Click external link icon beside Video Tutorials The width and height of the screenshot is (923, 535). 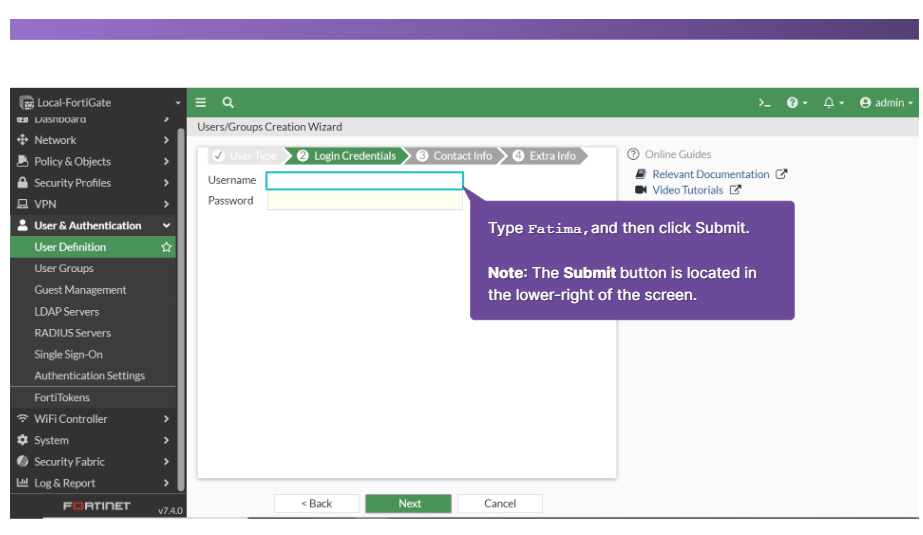(x=735, y=190)
